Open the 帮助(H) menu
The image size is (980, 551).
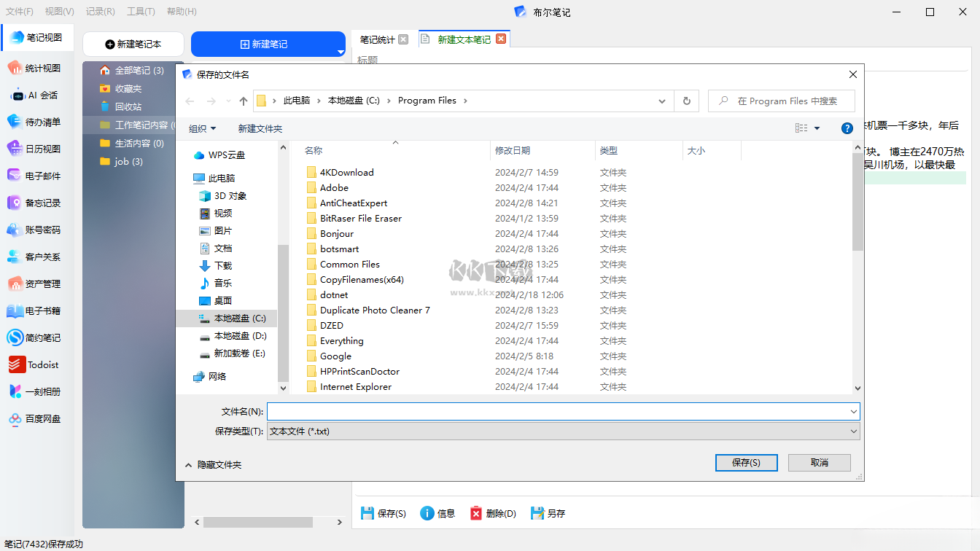click(x=182, y=12)
